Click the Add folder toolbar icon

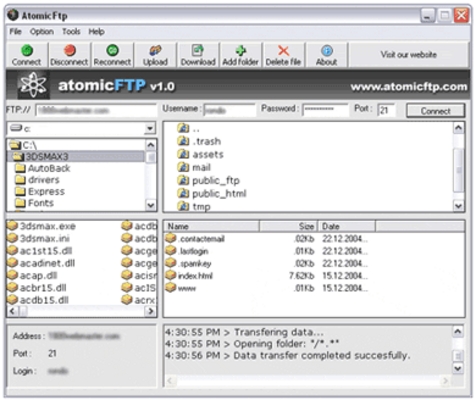[x=240, y=50]
